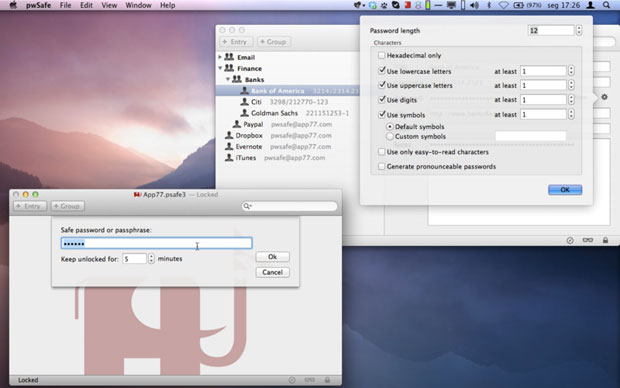Image resolution: width=620 pixels, height=388 pixels.
Task: Open the View menu
Action: pyautogui.click(x=109, y=5)
